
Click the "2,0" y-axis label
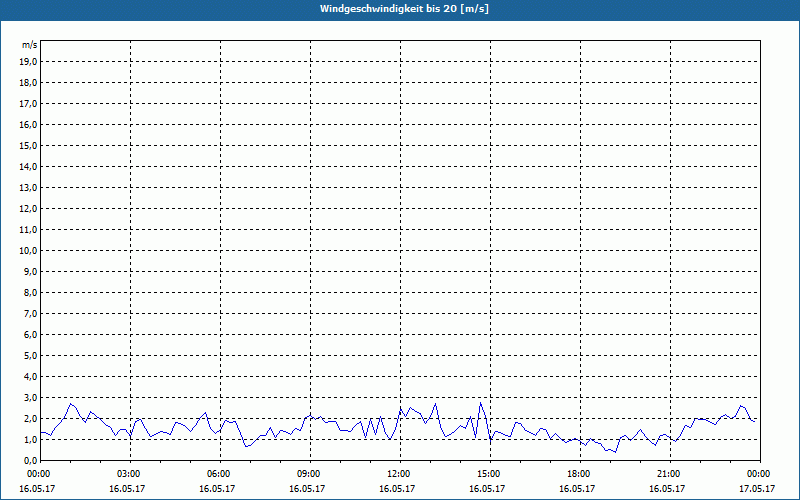(x=31, y=418)
